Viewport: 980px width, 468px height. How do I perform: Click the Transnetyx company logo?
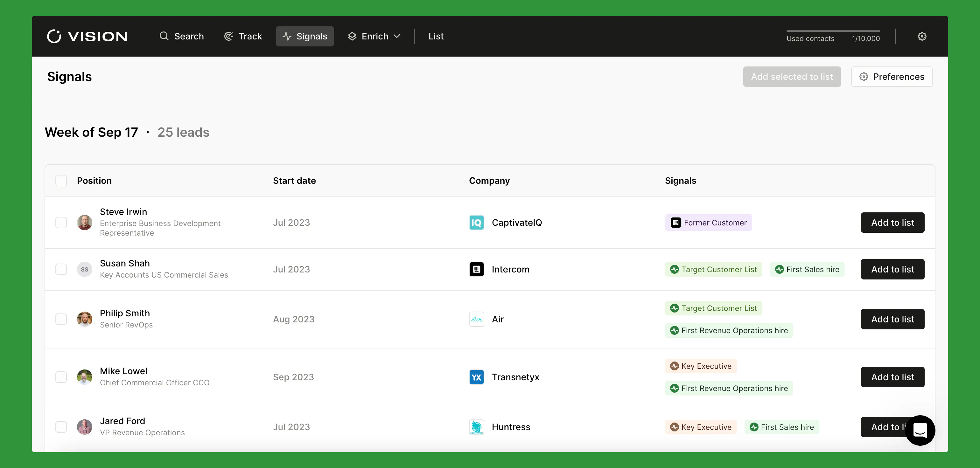pos(476,377)
